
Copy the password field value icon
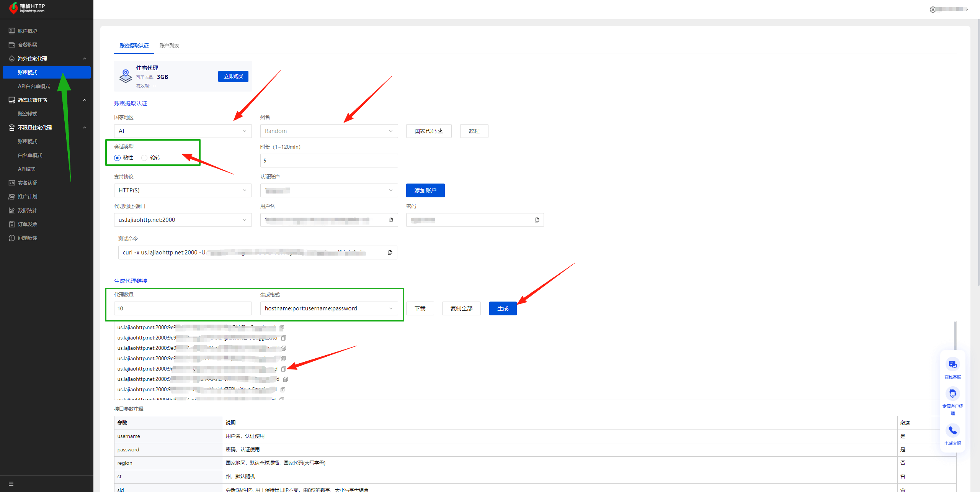click(x=537, y=220)
